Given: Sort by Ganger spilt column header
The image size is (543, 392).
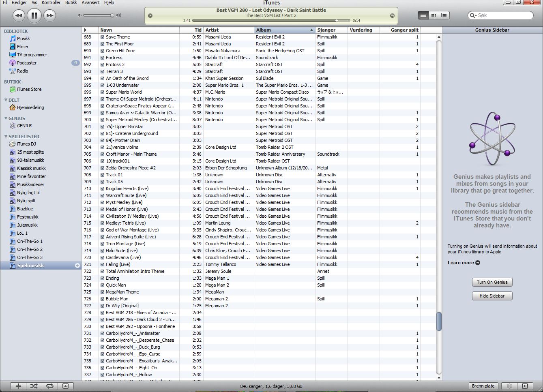Looking at the screenshot, I should coord(400,30).
